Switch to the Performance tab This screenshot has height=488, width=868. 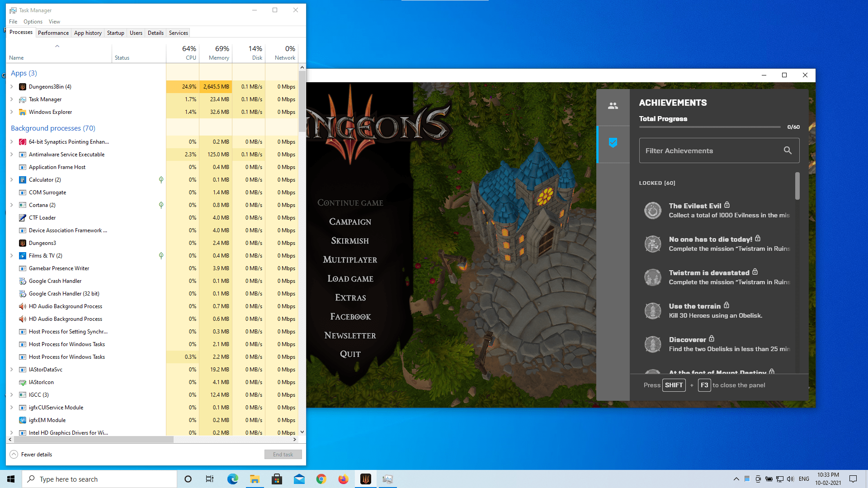[x=53, y=33]
